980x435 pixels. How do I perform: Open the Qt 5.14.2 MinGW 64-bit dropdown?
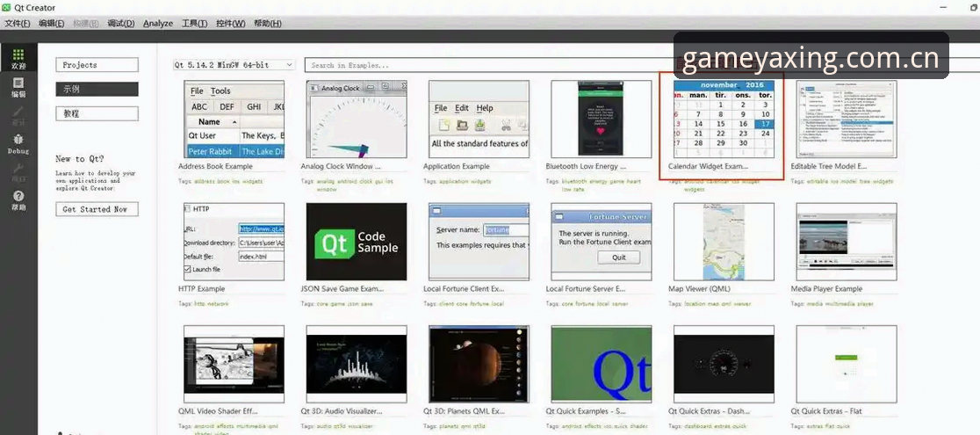click(234, 65)
